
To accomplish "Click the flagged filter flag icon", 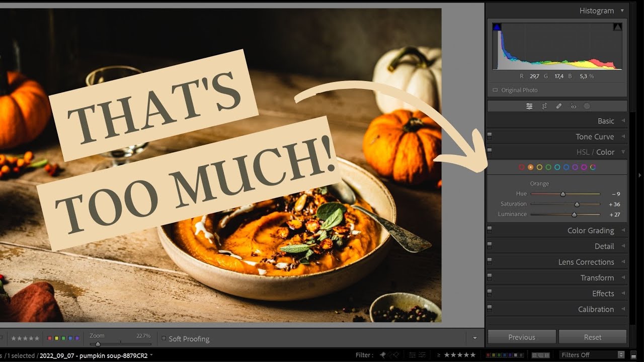I will point(382,355).
